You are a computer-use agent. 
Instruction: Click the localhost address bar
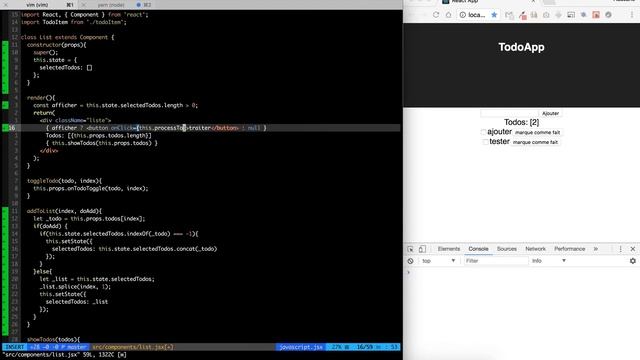click(x=478, y=15)
